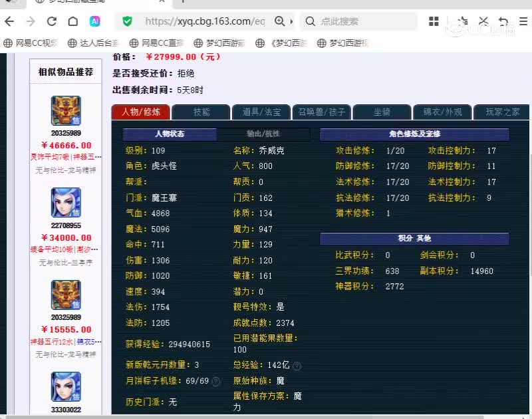Open the hamburger main menu

[523, 21]
